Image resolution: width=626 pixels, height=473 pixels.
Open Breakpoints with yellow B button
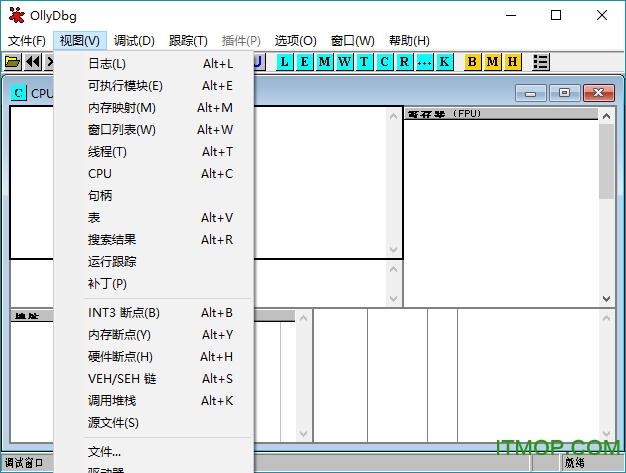click(473, 62)
